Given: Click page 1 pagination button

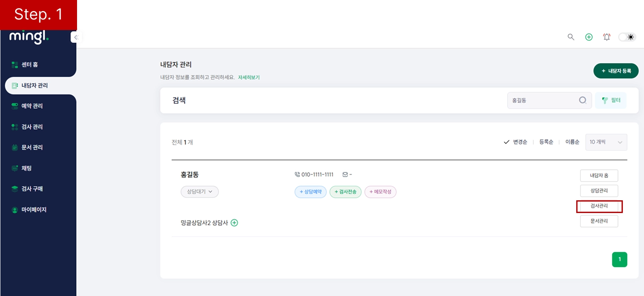Looking at the screenshot, I should (619, 260).
